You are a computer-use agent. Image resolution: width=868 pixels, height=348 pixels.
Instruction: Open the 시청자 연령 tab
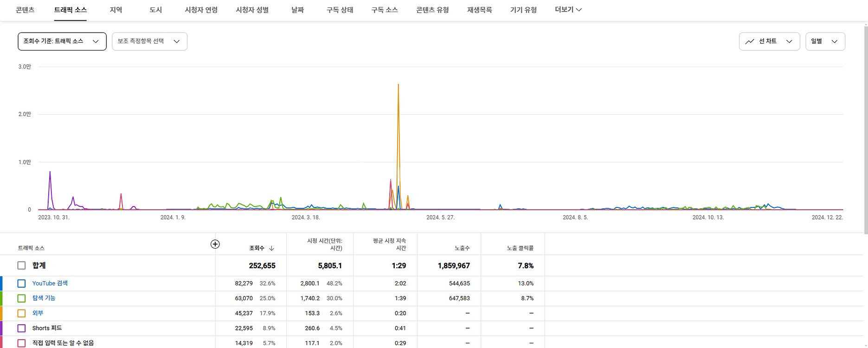201,10
